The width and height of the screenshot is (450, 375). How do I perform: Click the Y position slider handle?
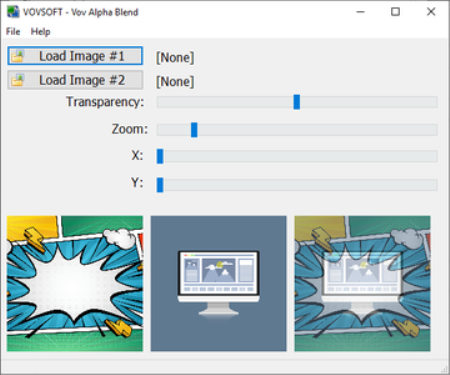tap(160, 185)
